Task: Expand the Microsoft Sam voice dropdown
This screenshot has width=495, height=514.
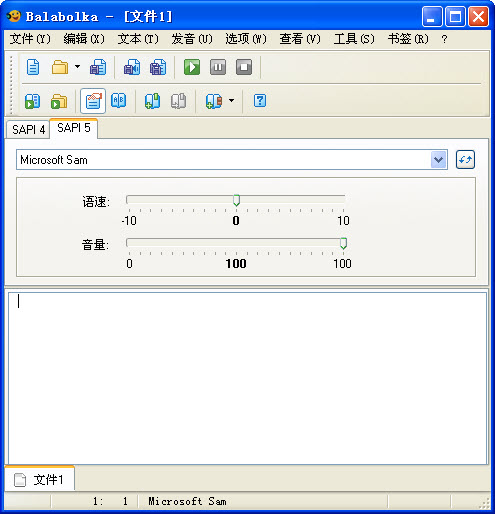Action: (x=439, y=160)
